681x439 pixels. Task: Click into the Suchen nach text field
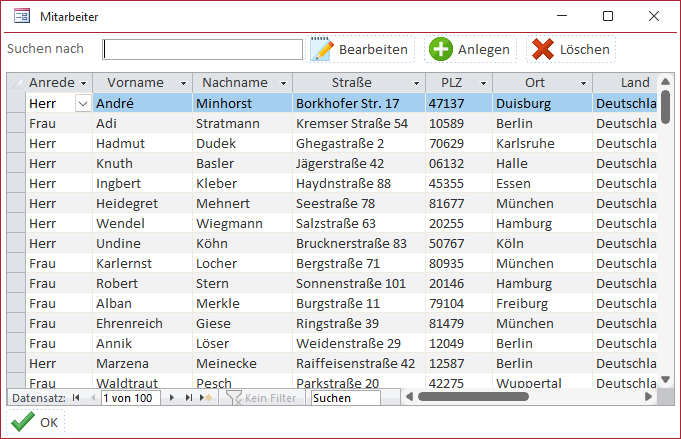coord(202,50)
